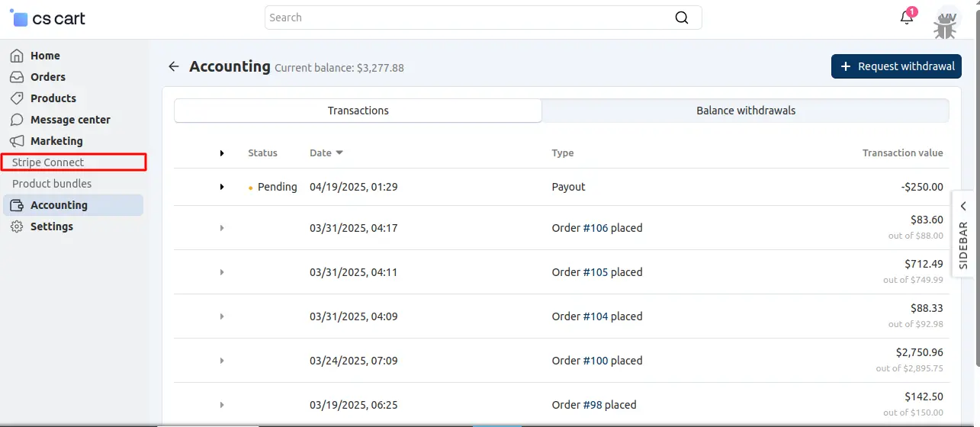Open the user avatar menu

point(946,24)
